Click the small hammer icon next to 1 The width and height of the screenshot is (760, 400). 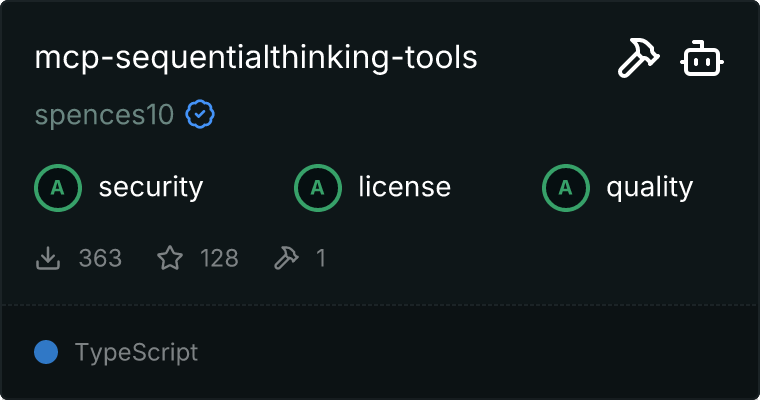(x=286, y=257)
